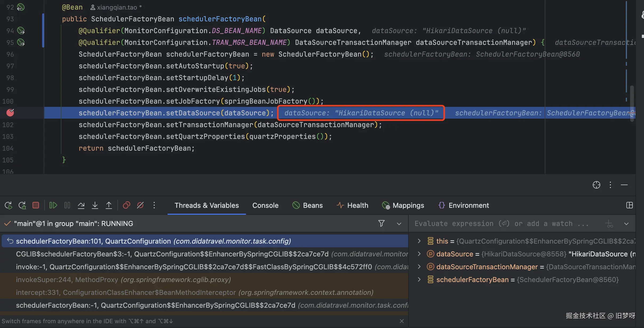Filter frames with the funnel icon
Screen dimensions: 644x328
pos(381,223)
